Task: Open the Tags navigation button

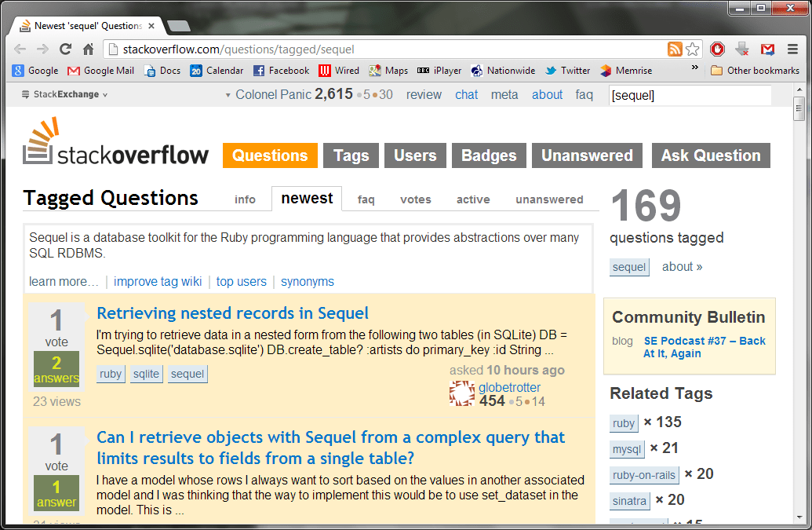Action: coord(351,155)
